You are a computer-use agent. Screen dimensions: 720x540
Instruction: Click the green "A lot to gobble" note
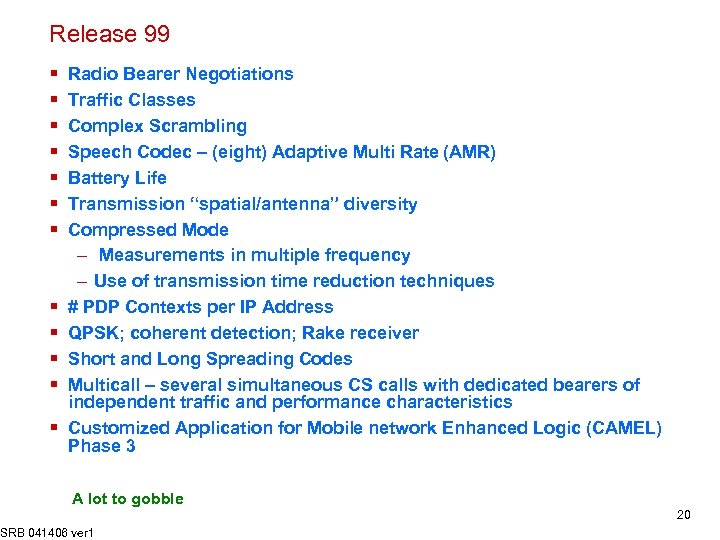click(128, 498)
